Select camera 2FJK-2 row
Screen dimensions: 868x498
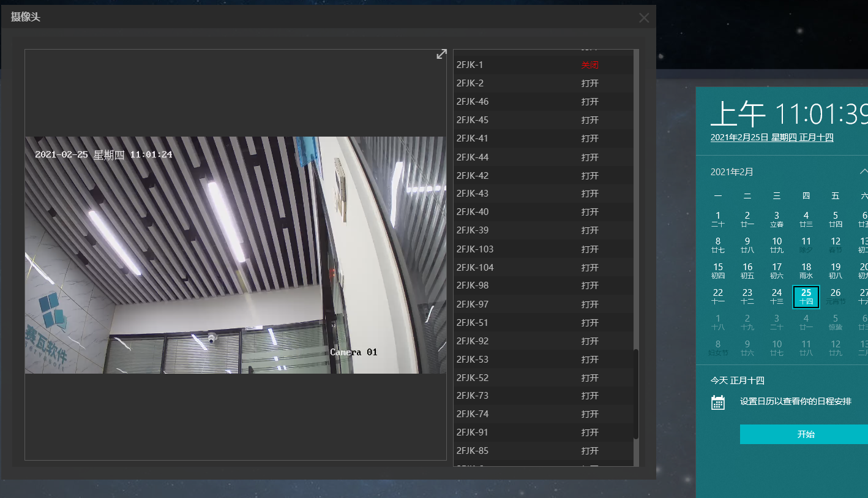point(543,83)
